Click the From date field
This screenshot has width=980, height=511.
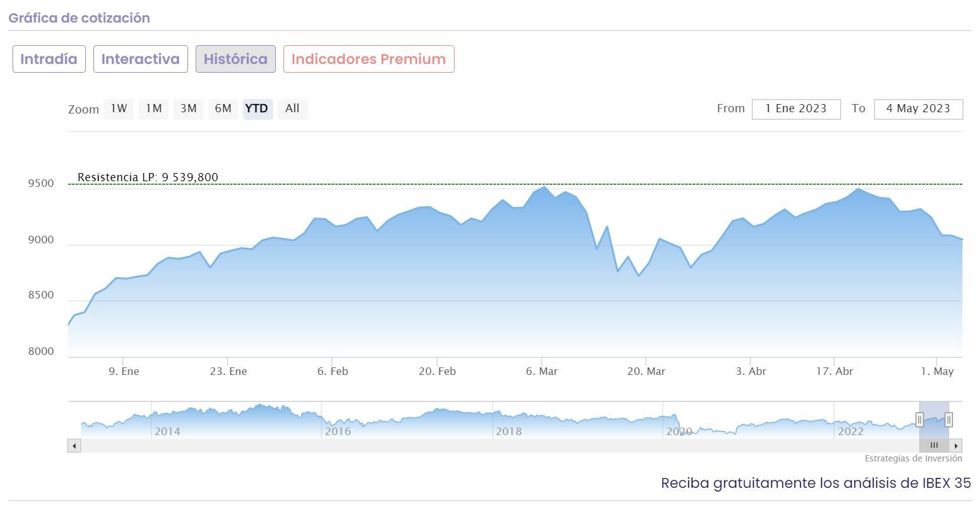click(x=796, y=108)
